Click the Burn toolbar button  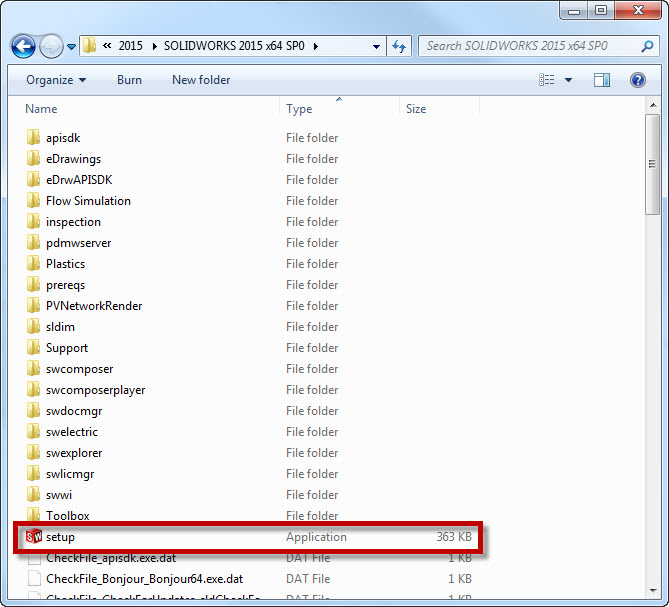[129, 80]
